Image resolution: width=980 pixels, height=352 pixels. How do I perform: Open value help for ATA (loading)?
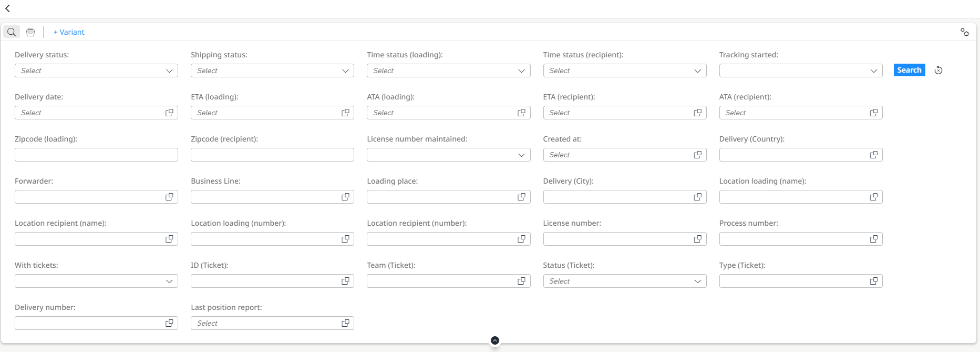[x=521, y=113]
